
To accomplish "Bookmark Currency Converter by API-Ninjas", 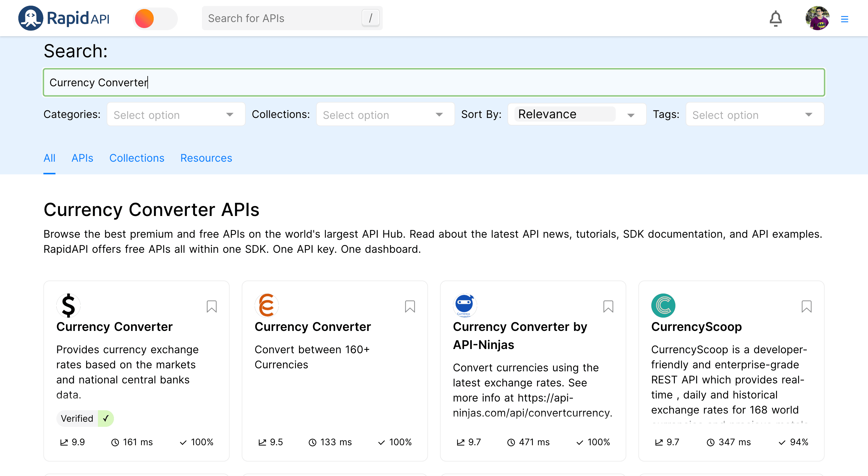I will (608, 306).
